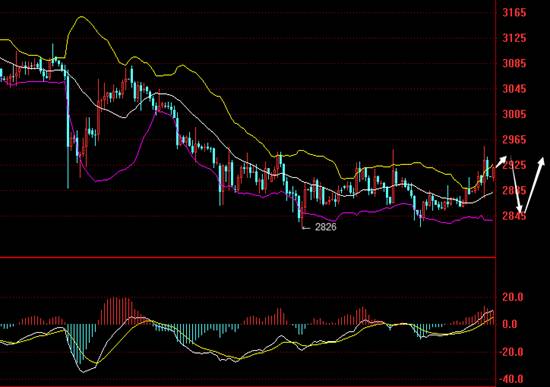Select the 3165 price axis label
This screenshot has height=387, width=550.
coord(514,13)
